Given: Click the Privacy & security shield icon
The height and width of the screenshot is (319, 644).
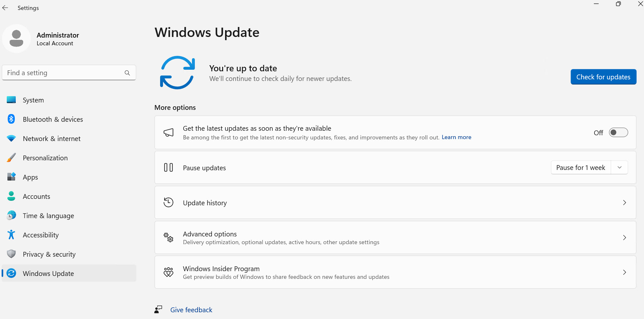Looking at the screenshot, I should pyautogui.click(x=11, y=254).
